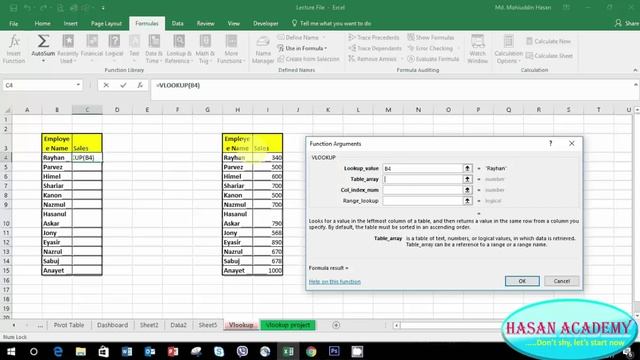Switch to the View tab
Screen dimensions: 640x360
point(234,24)
